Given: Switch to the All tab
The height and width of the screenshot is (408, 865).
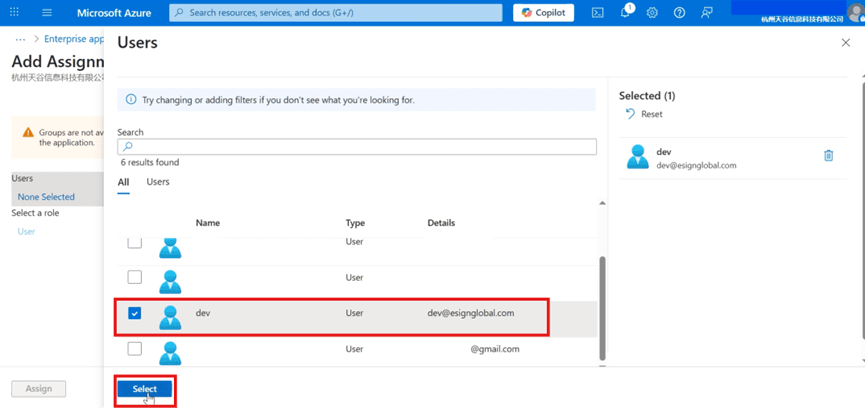Looking at the screenshot, I should [123, 182].
